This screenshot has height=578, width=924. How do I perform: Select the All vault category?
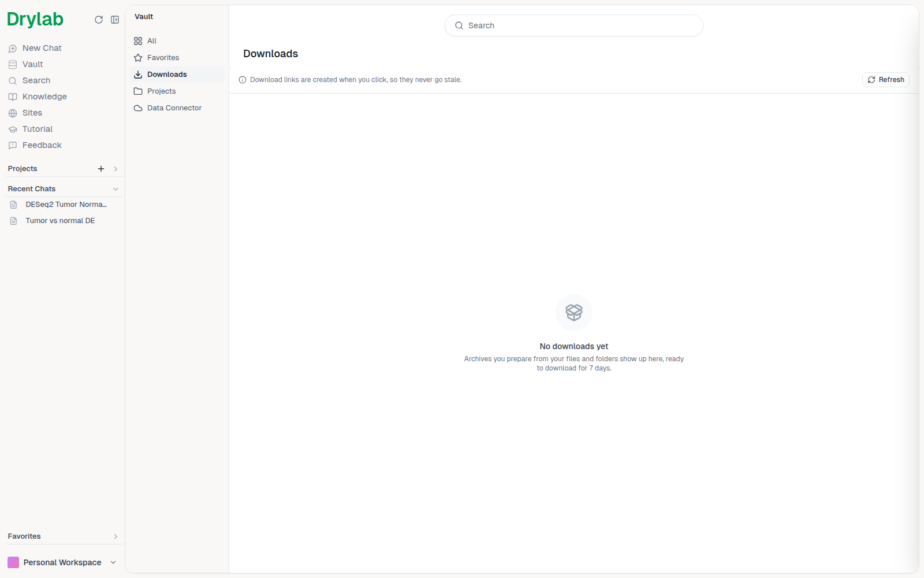[177, 41]
